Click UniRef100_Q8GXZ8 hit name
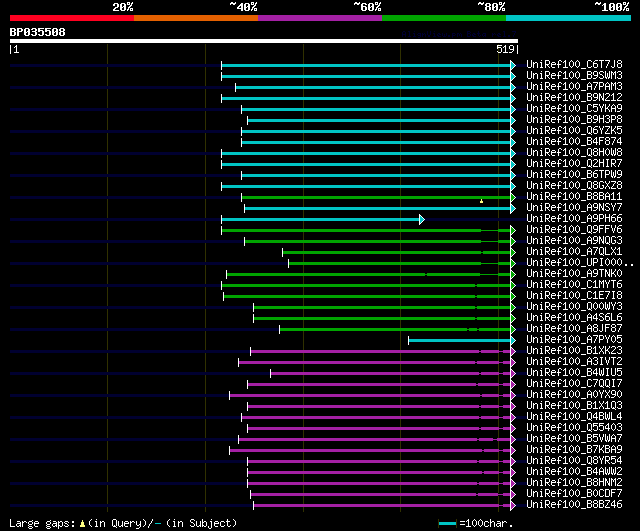 pyautogui.click(x=574, y=186)
